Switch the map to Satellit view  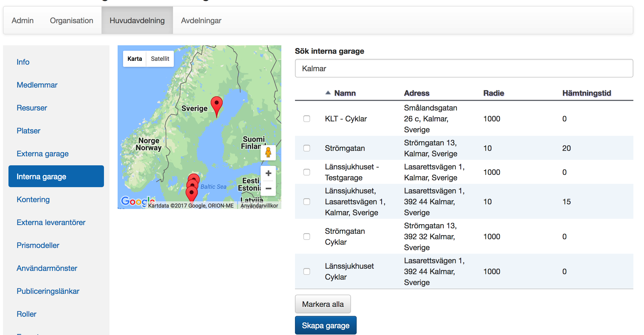[160, 59]
